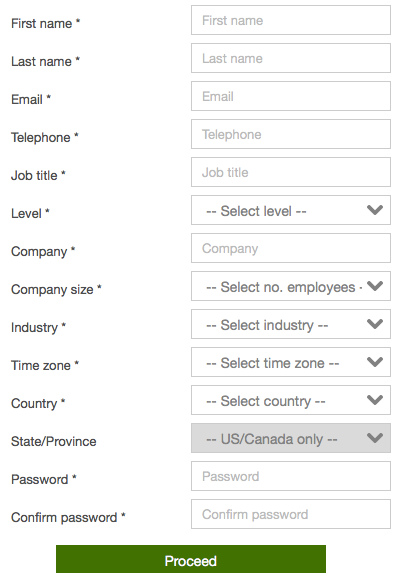Viewport: 414px width, 579px height.
Task: Expand the Select time zone dropdown
Action: pyautogui.click(x=291, y=362)
